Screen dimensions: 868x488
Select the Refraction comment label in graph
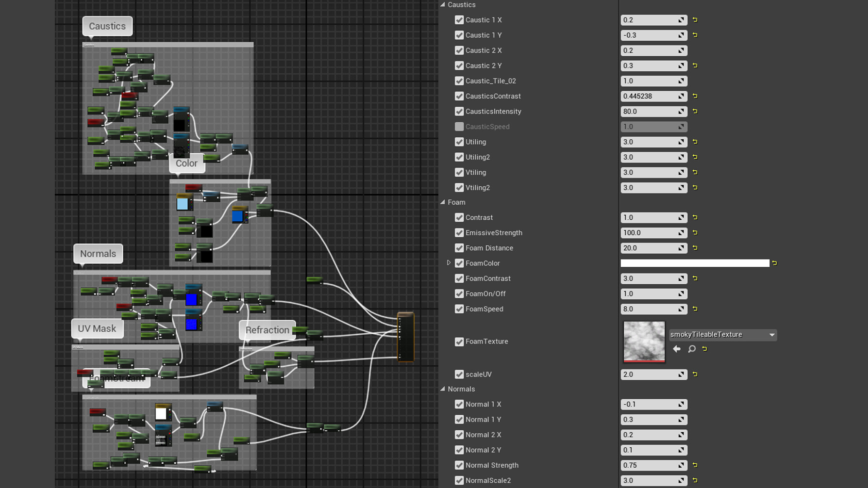(x=267, y=330)
